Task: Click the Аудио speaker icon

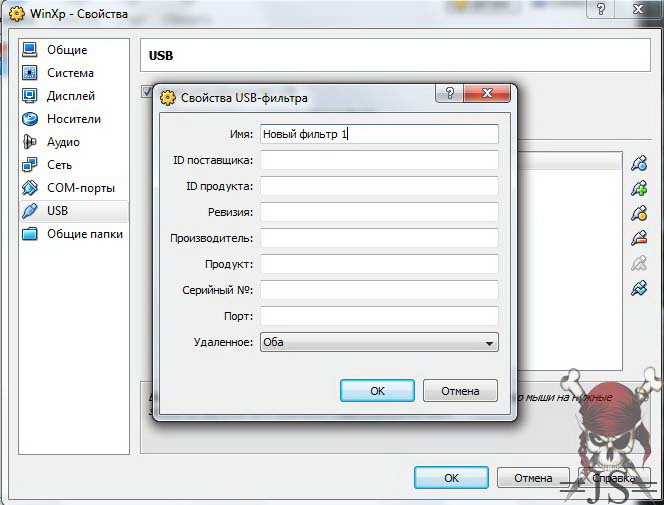Action: pos(30,142)
